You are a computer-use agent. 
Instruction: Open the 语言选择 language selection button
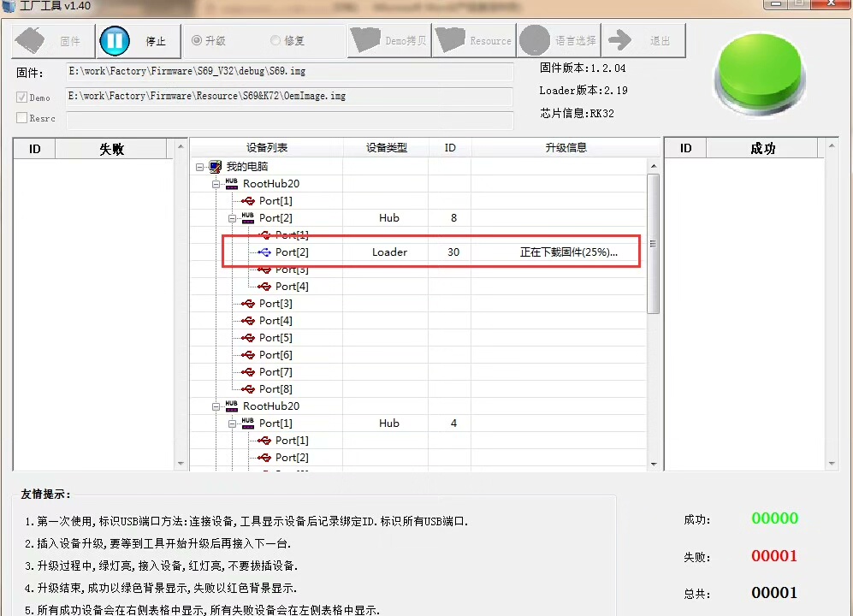[559, 41]
